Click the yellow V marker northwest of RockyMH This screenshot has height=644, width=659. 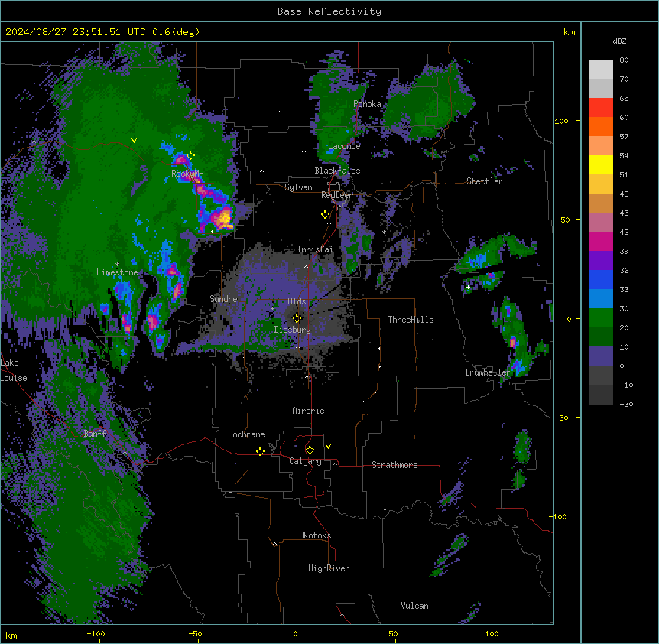coord(134,141)
